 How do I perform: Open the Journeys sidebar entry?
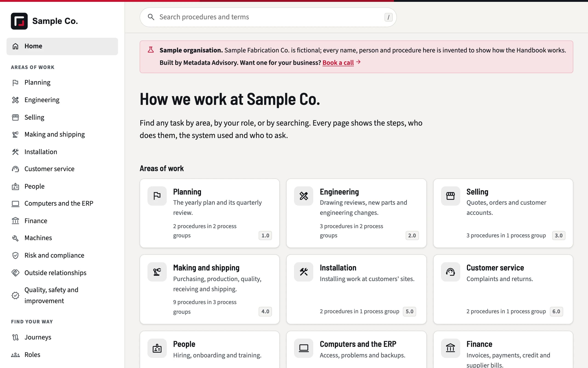pos(62,337)
